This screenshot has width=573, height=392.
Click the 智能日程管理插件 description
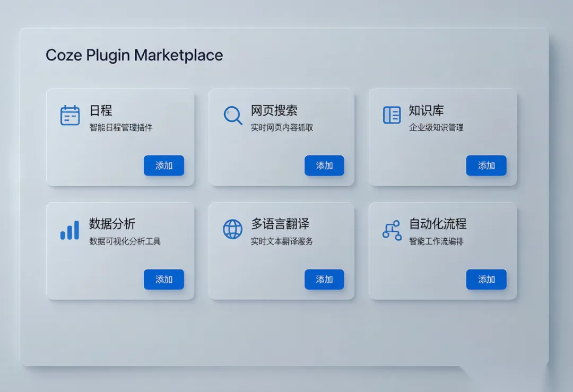pos(121,127)
